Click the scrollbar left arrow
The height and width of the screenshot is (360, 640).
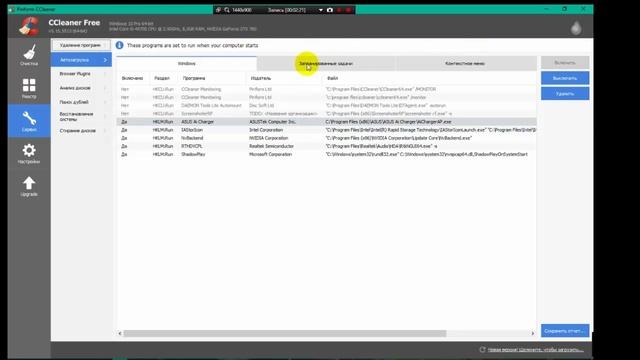[120, 333]
